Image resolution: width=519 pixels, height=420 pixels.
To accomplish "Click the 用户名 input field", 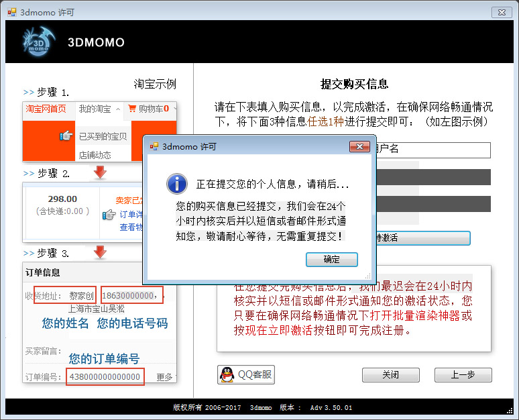I will (x=433, y=150).
